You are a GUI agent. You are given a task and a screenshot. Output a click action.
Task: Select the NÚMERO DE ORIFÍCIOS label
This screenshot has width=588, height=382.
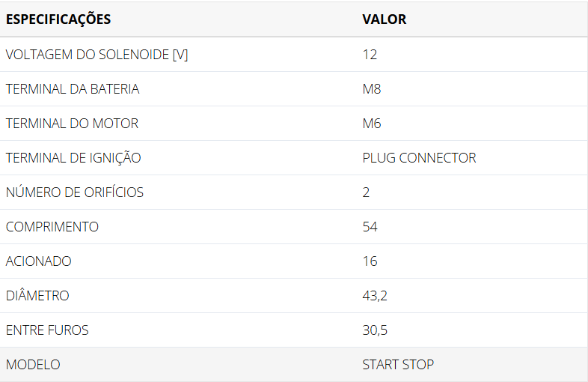[x=75, y=192]
